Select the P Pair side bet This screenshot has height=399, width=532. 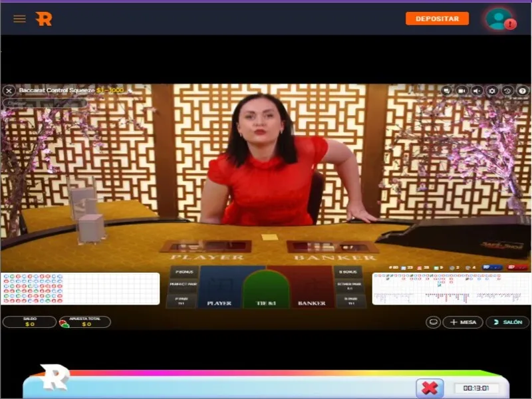tap(181, 301)
